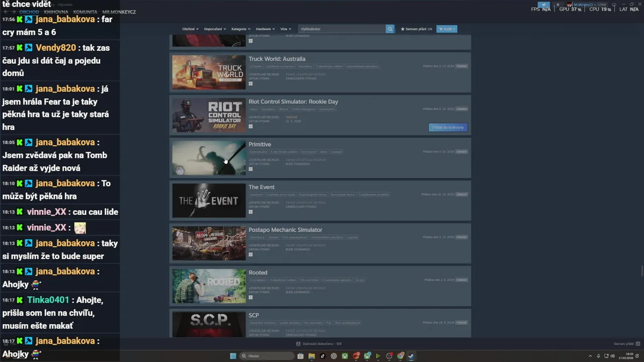Click the Riot Control Simulator thumbnail
The image size is (644, 362).
tap(209, 115)
